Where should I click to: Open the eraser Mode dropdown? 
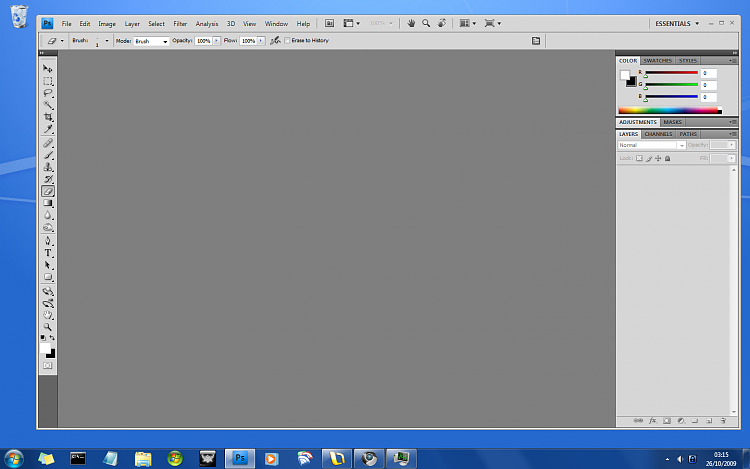tap(151, 41)
